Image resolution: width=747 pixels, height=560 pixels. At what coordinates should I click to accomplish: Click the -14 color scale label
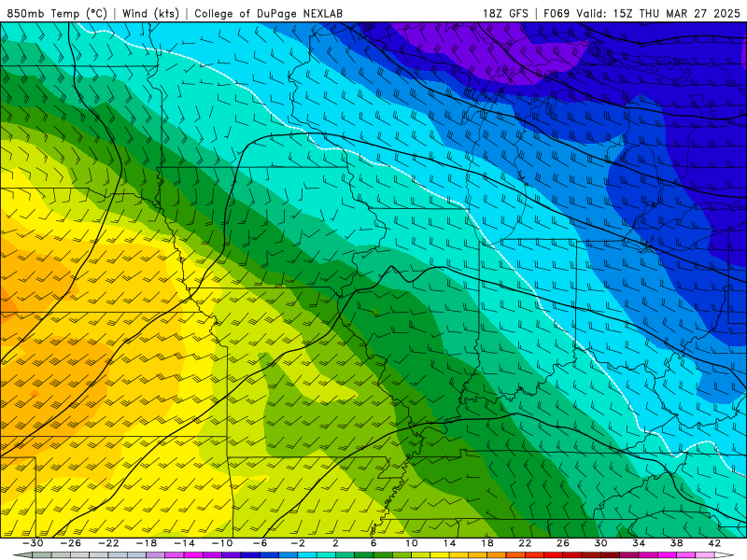[184, 543]
